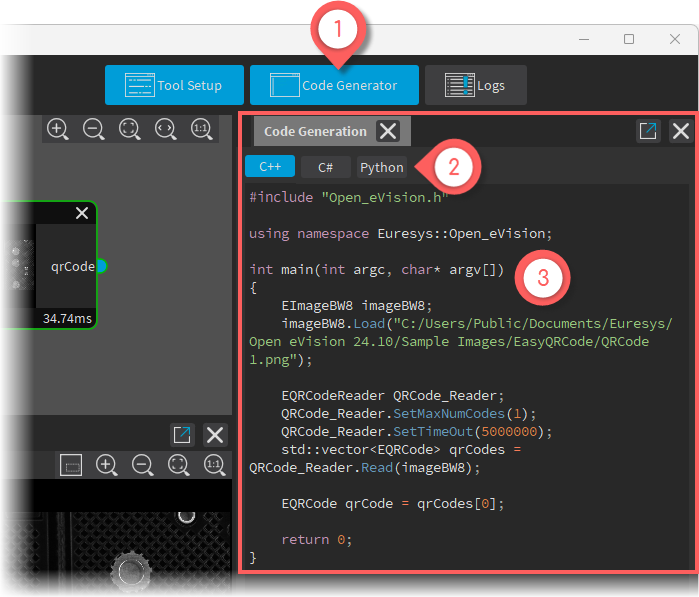Click the int main function declaration line

tap(376, 270)
